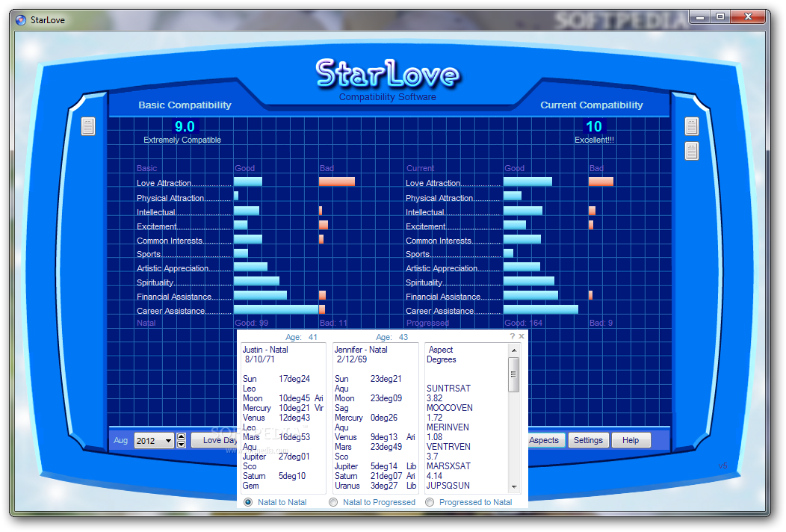
Task: Click the 'JUPSQSUN' aspect entry
Action: click(448, 486)
